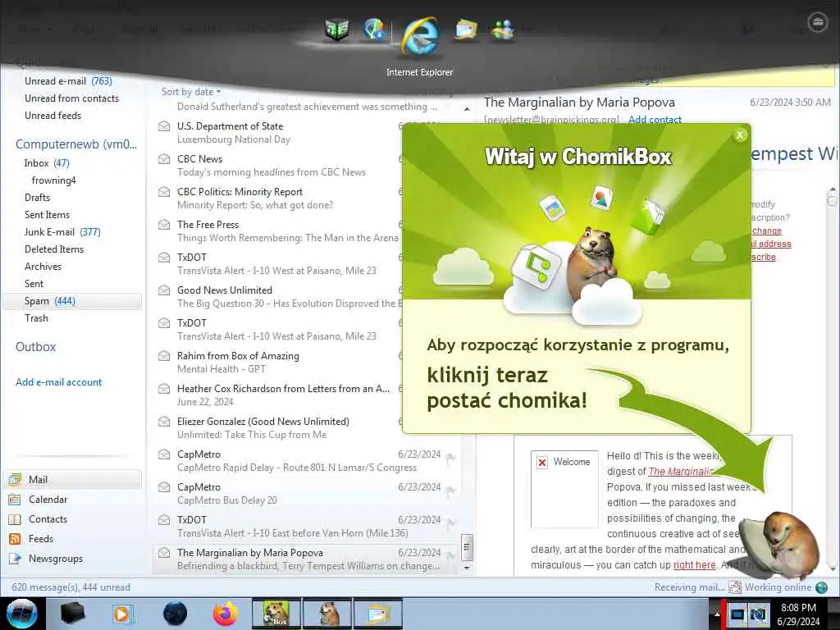Screen dimensions: 840x630
Task: Select the Outbox folder
Action: click(x=36, y=347)
